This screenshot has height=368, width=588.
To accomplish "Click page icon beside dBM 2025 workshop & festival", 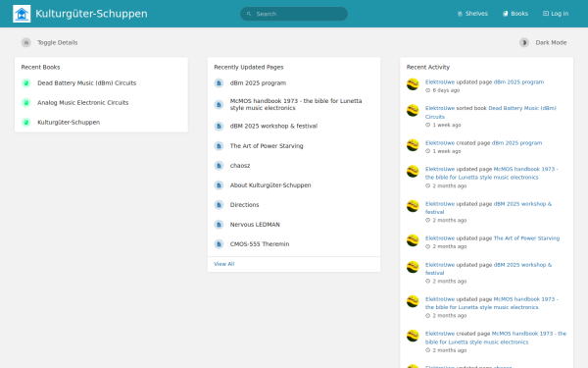I will coord(219,127).
